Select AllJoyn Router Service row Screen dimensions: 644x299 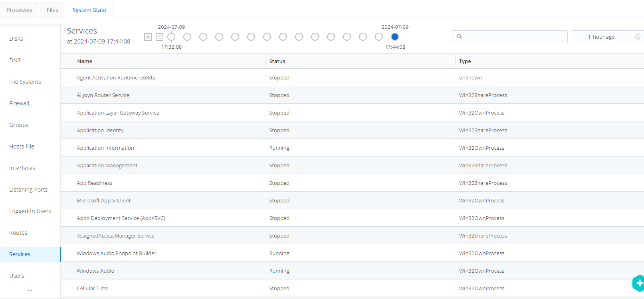[x=352, y=95]
